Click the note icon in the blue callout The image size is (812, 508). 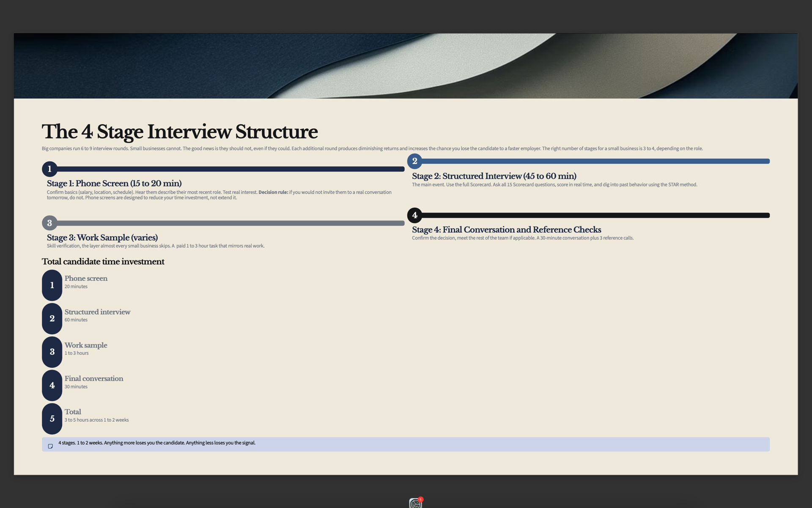(x=50, y=446)
